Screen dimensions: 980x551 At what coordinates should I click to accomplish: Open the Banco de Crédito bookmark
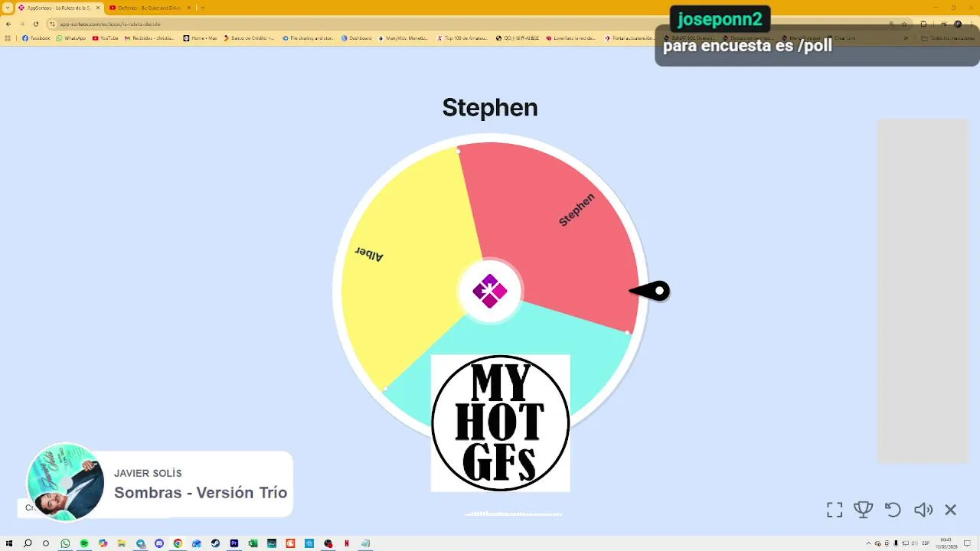(x=250, y=37)
